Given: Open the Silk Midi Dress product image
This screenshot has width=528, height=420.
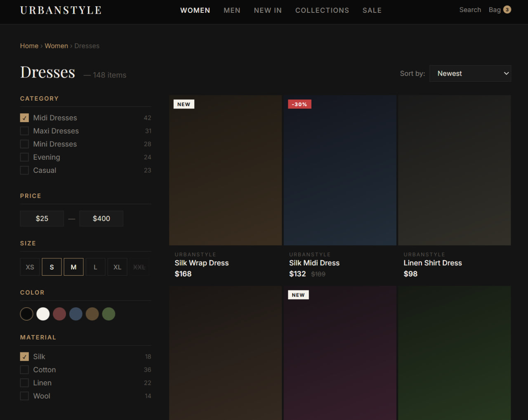Looking at the screenshot, I should click(340, 170).
